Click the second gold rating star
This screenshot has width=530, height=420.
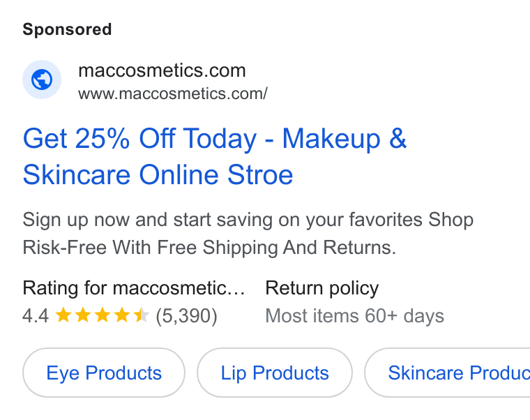(x=82, y=315)
